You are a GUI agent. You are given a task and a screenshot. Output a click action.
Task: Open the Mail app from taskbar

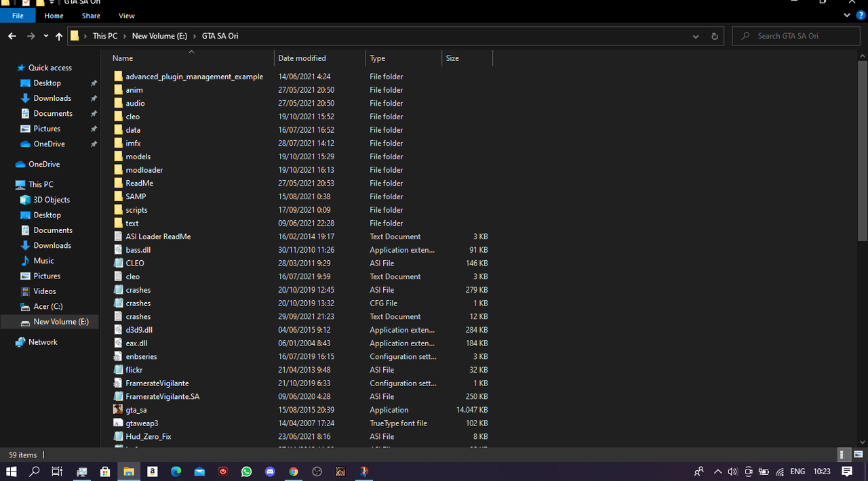(x=199, y=472)
